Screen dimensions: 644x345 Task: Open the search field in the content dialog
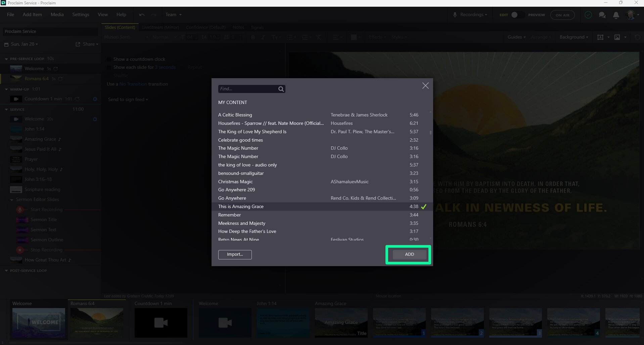tap(252, 89)
